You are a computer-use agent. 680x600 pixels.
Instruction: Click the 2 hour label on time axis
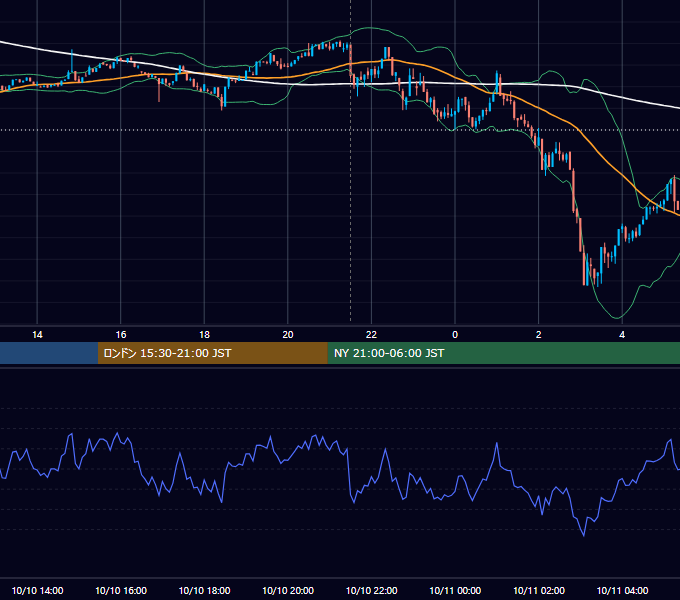point(539,335)
